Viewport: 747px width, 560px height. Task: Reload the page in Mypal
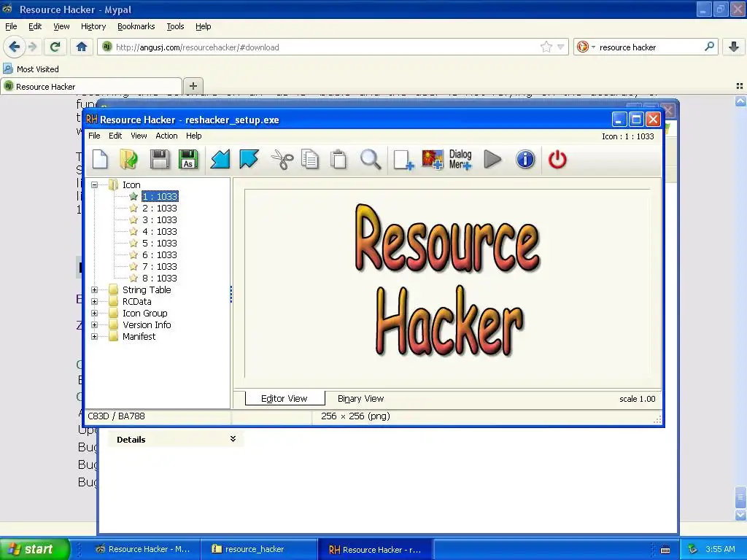pos(55,47)
